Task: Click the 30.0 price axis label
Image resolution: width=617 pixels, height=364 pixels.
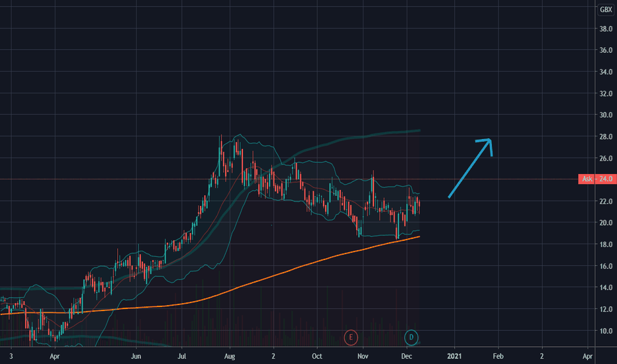Action: click(x=606, y=115)
